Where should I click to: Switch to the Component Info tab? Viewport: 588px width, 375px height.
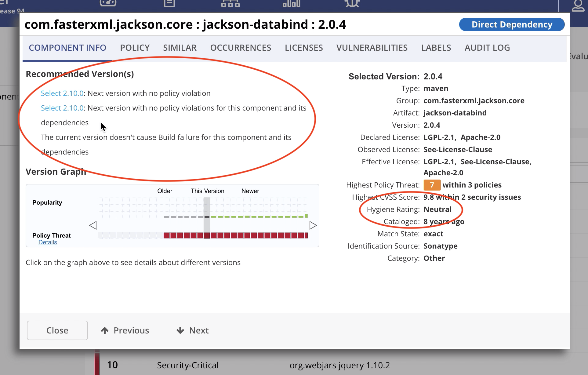point(67,48)
